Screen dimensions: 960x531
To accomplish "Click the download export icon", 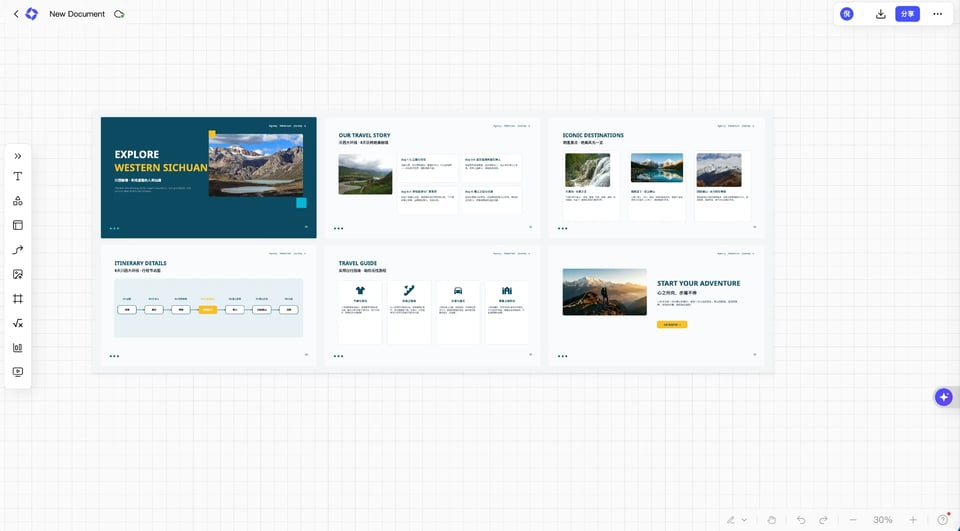I will tap(880, 14).
